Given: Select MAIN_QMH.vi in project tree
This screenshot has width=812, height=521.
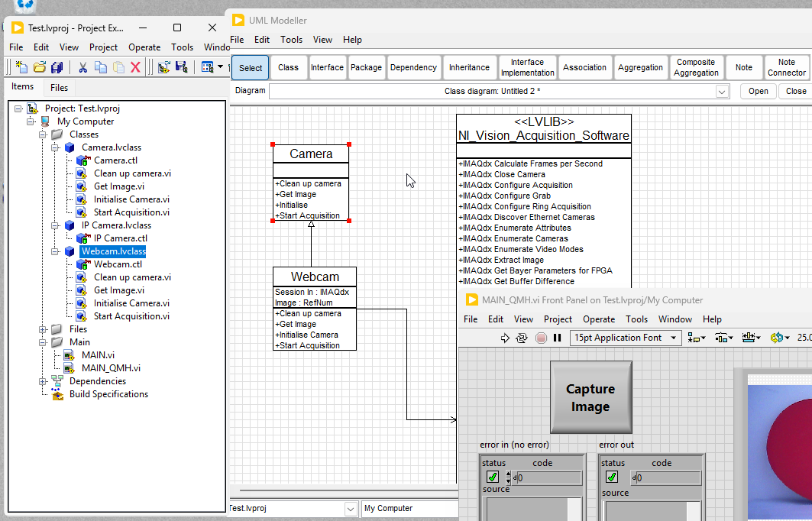Looking at the screenshot, I should point(111,368).
